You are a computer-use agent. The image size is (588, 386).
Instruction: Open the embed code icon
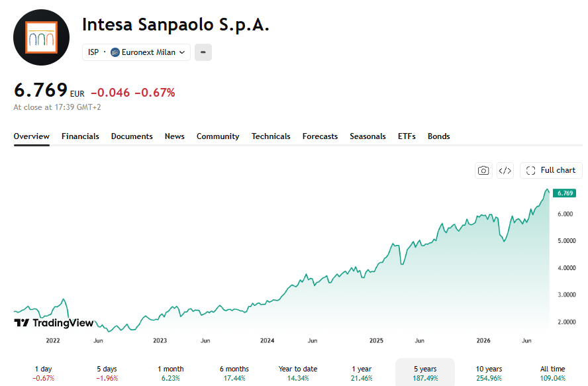click(505, 171)
